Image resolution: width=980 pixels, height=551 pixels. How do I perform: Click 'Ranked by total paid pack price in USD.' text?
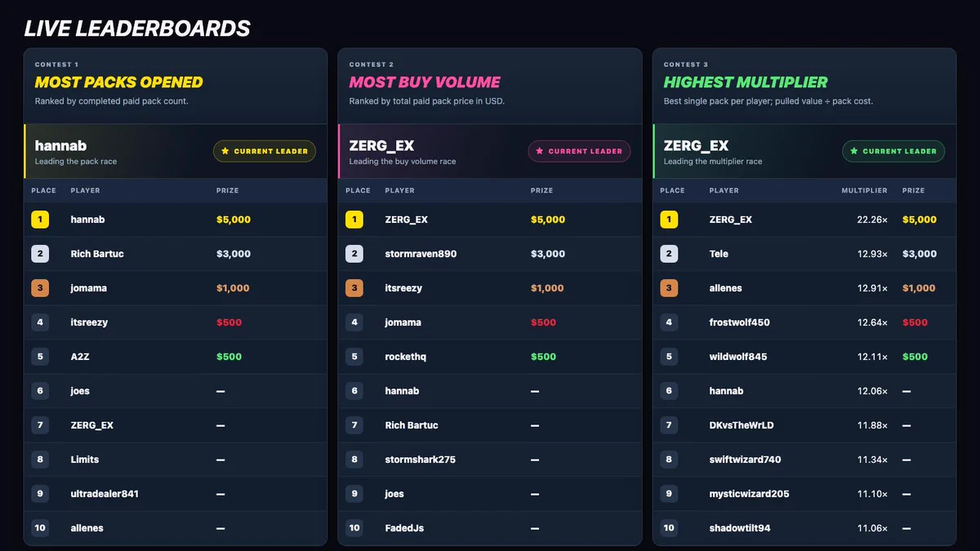[427, 101]
